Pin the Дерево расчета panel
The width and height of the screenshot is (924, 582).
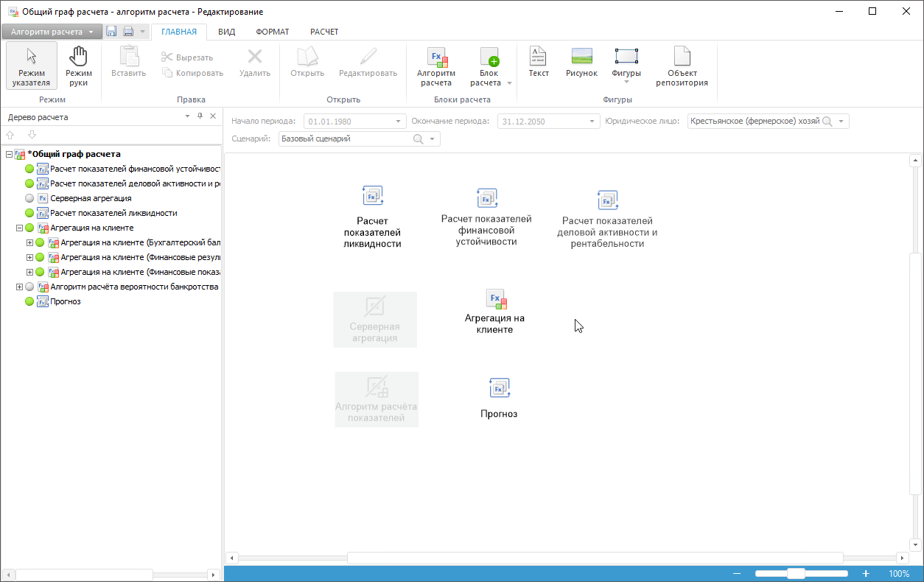(x=200, y=116)
